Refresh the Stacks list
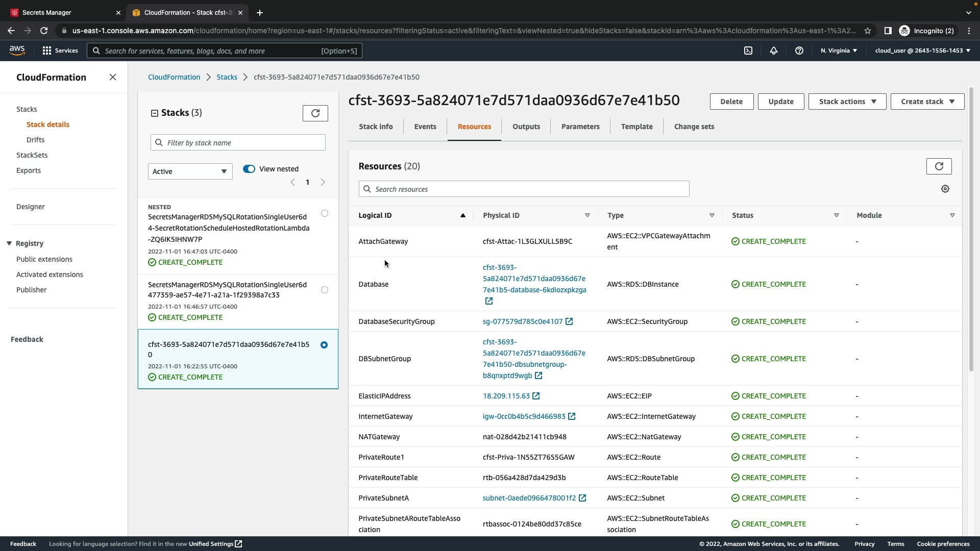The height and width of the screenshot is (551, 980). 315,113
